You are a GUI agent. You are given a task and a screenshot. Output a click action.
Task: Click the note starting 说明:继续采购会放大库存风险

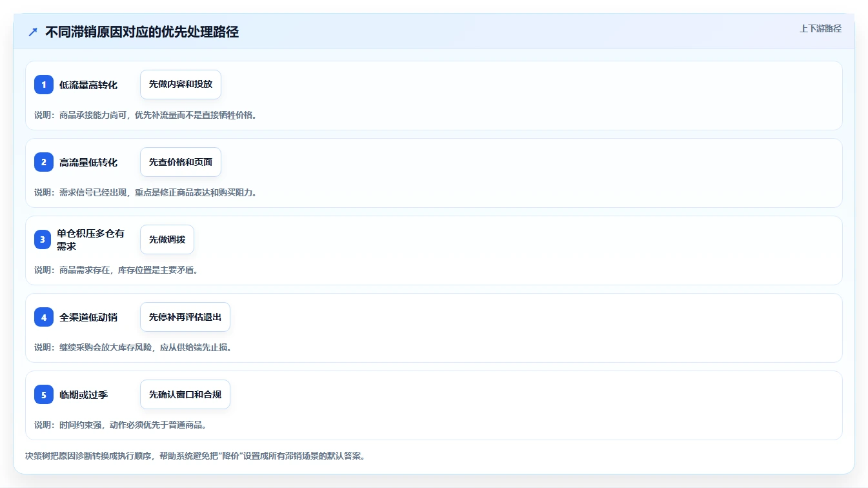pyautogui.click(x=133, y=347)
